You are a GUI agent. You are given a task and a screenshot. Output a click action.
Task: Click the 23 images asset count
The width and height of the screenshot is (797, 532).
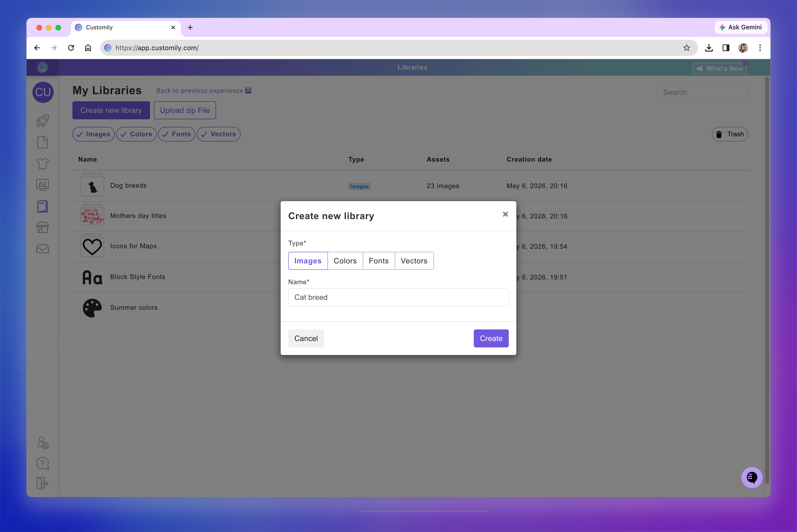pos(443,186)
